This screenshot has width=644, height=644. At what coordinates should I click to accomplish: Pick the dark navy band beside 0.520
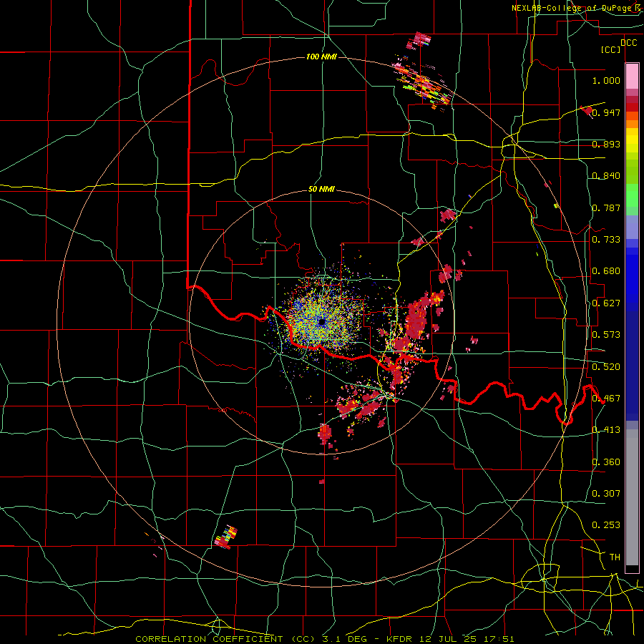point(632,366)
